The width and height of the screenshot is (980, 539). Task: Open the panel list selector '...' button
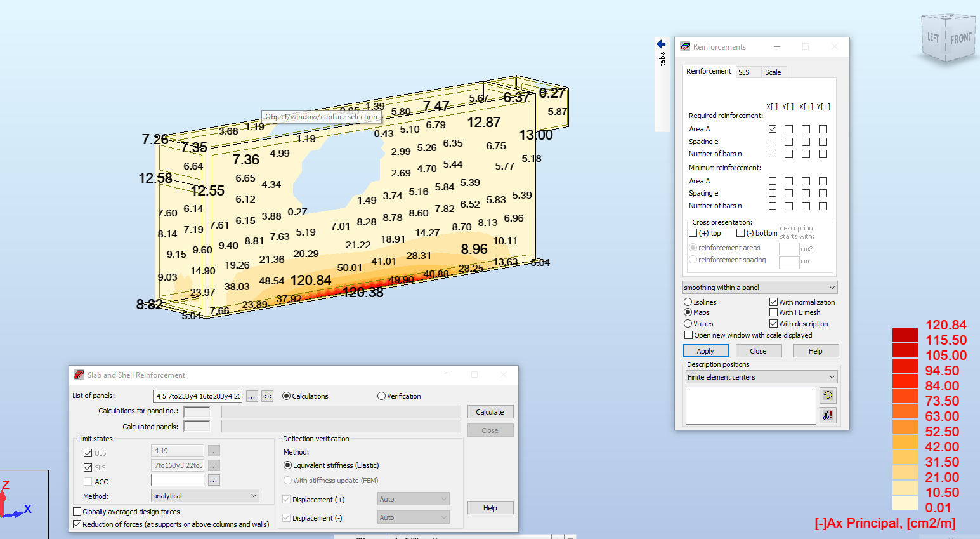[x=252, y=396]
